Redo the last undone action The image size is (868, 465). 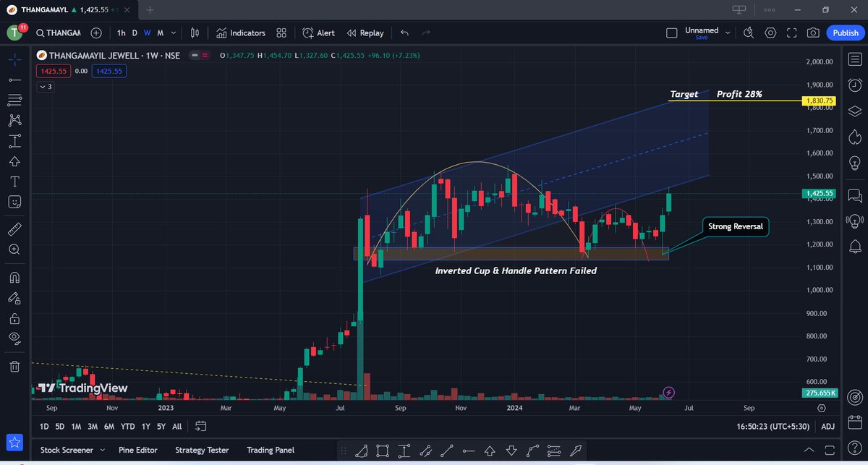tap(426, 33)
